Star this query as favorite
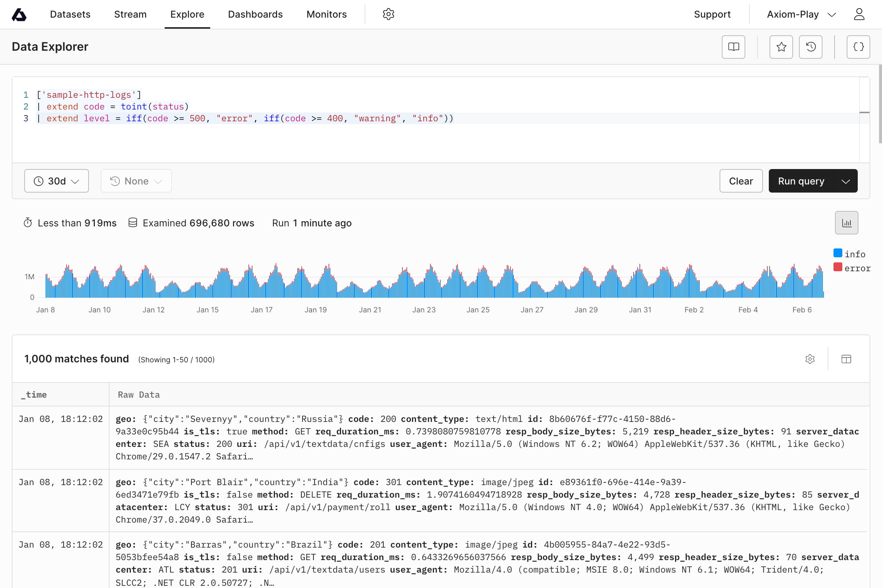882x588 pixels. (781, 47)
